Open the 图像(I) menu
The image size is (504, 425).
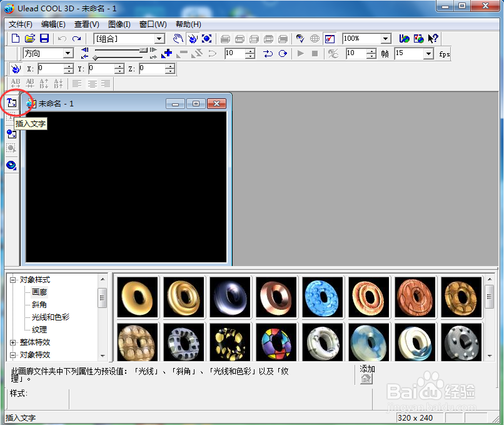119,24
